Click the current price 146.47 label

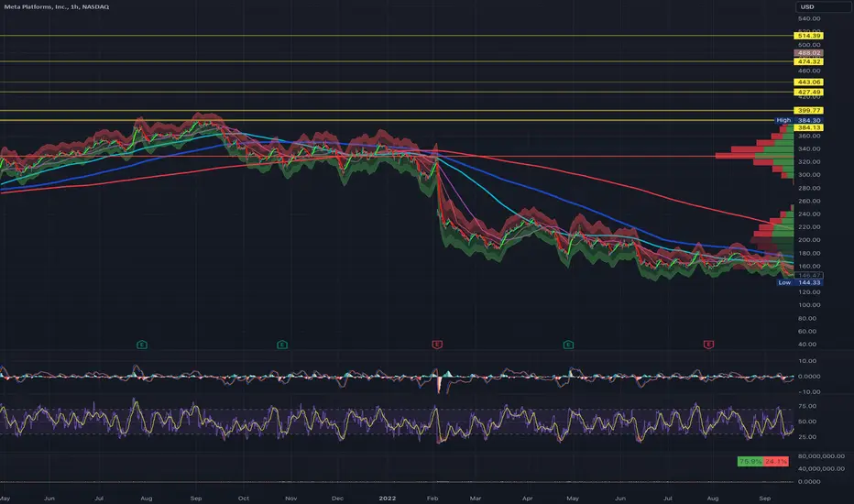tap(809, 276)
